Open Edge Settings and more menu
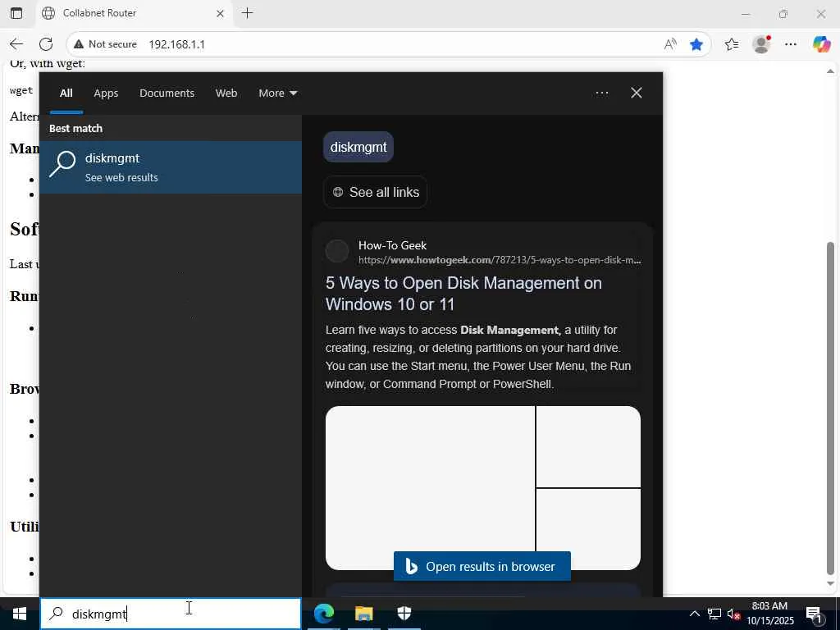This screenshot has height=630, width=840. pos(791,44)
